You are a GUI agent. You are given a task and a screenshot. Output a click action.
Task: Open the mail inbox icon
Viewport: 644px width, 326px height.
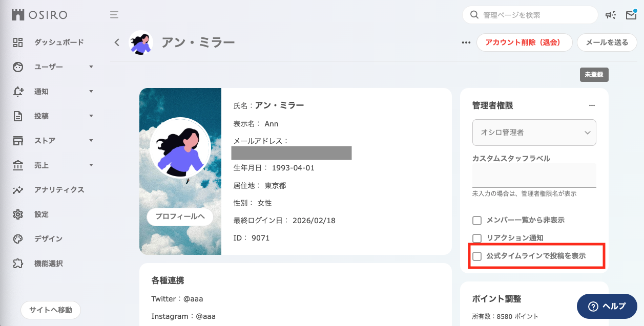tap(631, 15)
